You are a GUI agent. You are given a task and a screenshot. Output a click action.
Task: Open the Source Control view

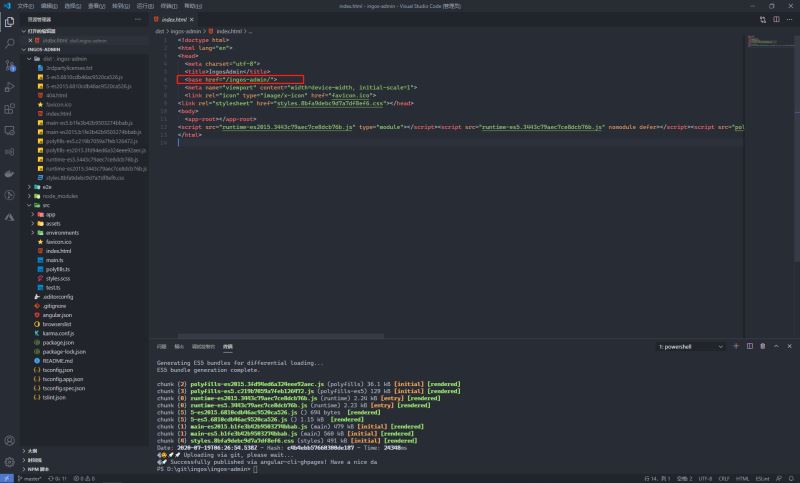click(x=9, y=65)
